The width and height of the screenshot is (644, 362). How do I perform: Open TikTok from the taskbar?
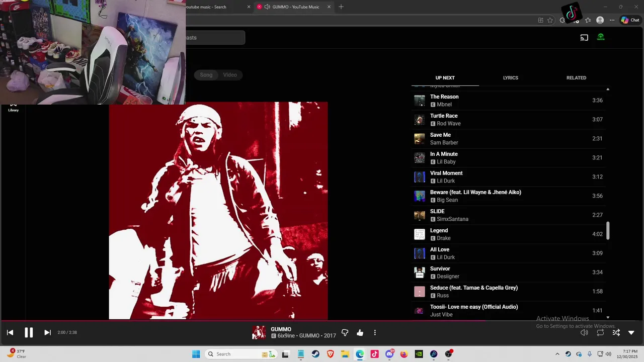[374, 354]
